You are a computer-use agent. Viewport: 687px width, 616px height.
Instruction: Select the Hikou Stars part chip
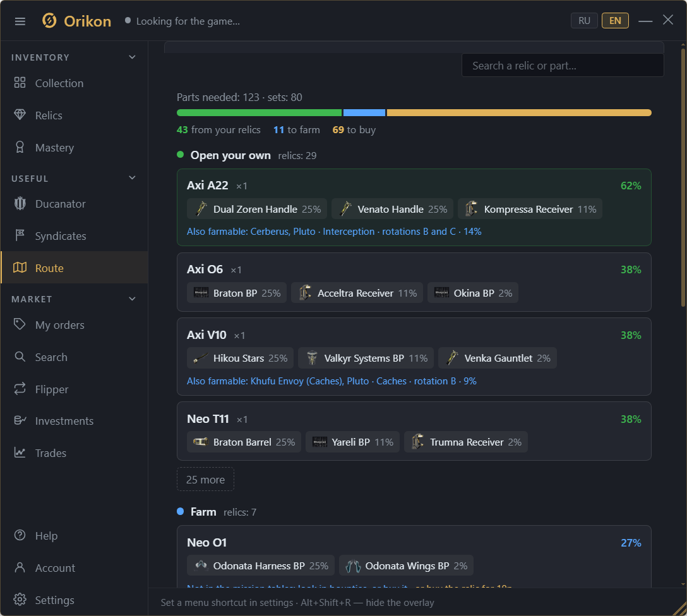(x=240, y=358)
